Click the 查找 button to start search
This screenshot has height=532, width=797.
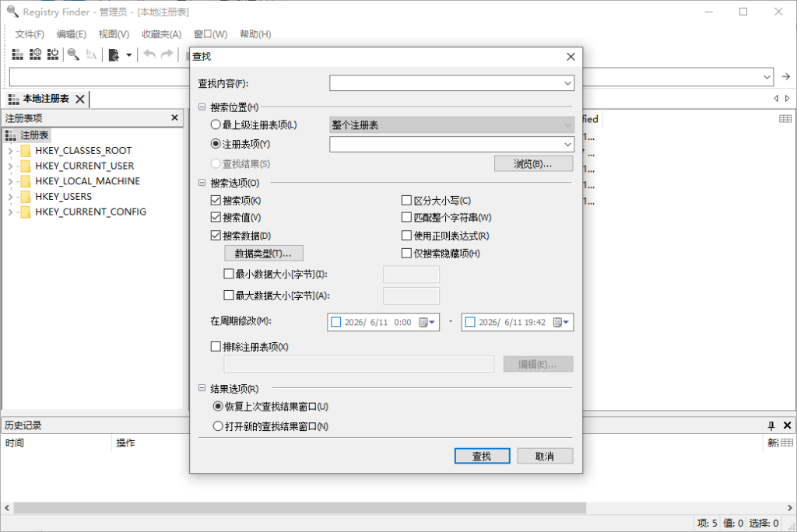[482, 456]
